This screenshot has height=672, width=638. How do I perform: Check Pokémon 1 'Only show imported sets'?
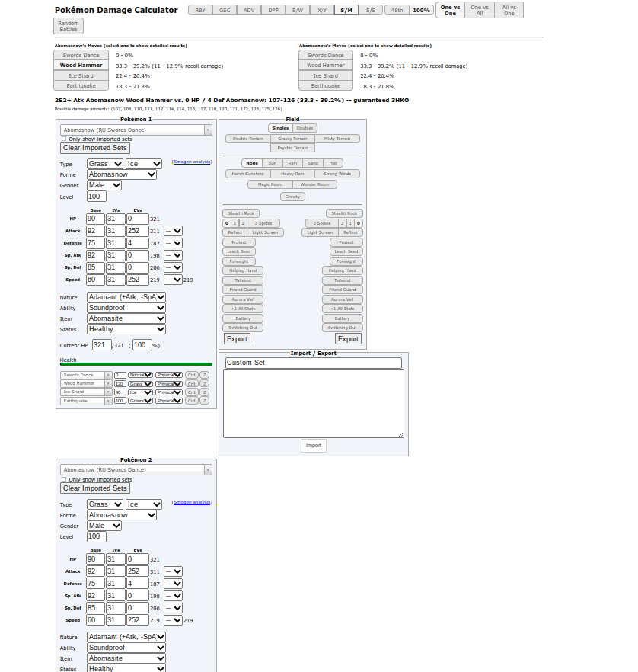tap(64, 139)
